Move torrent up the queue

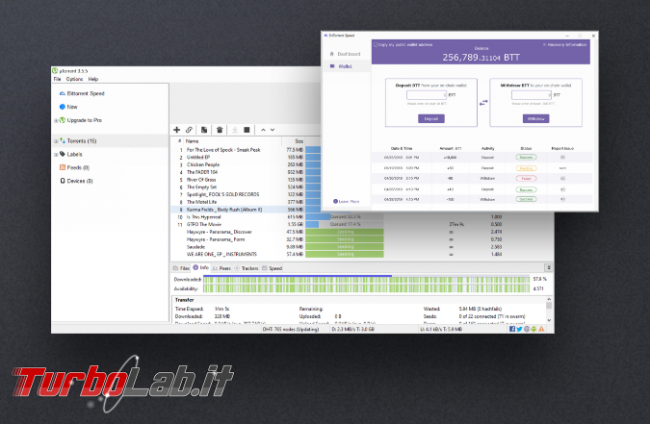[x=263, y=130]
